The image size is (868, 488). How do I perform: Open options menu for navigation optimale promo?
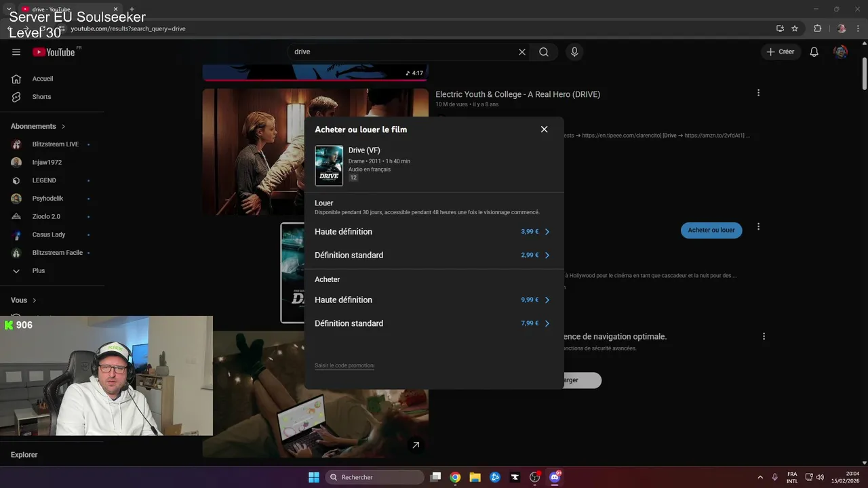coord(764,336)
